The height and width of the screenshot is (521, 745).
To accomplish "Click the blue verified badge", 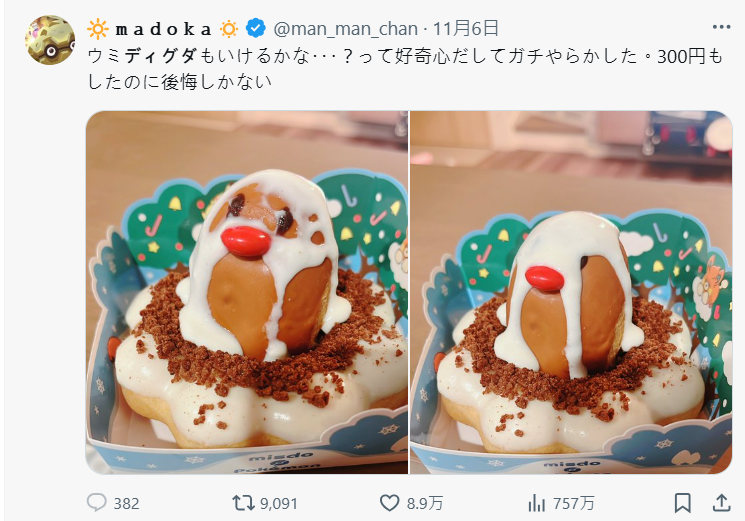I will pyautogui.click(x=256, y=29).
